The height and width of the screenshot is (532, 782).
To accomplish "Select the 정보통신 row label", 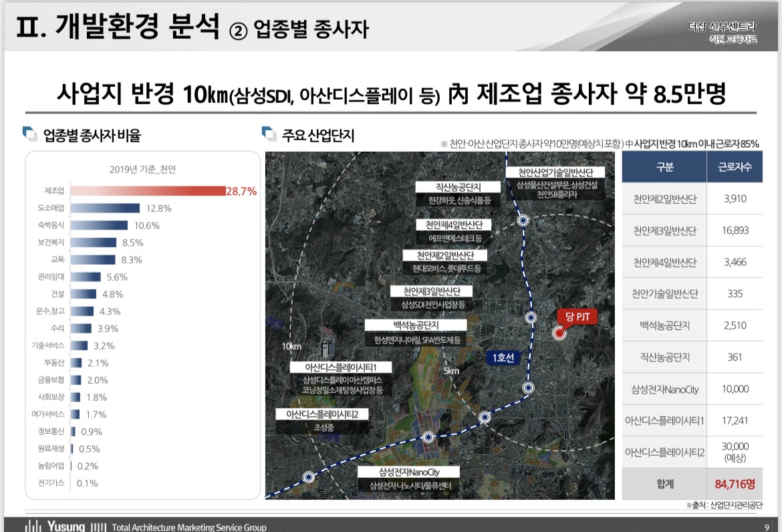I will 51,431.
